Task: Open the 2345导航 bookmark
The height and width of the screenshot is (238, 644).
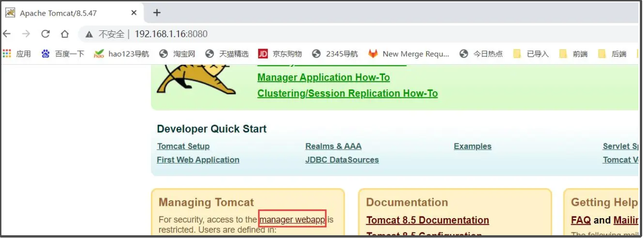Action: 335,54
